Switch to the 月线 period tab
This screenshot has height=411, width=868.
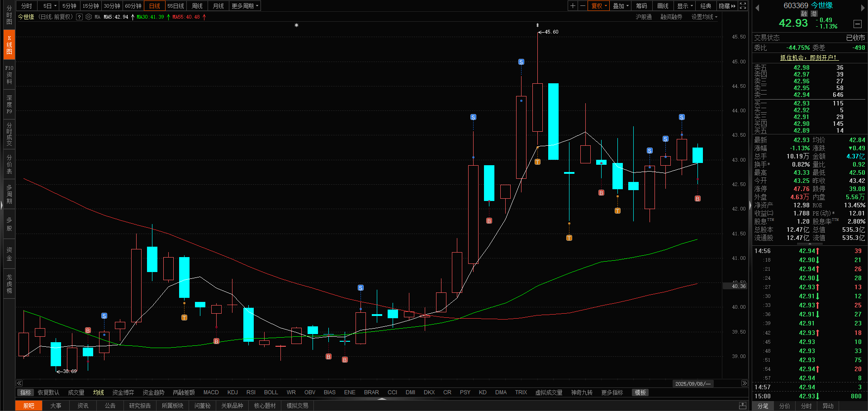218,6
